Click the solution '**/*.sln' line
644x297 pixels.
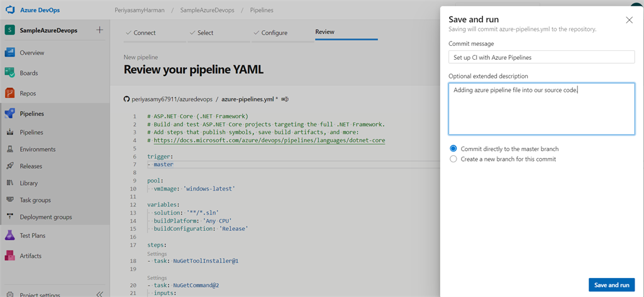(186, 213)
